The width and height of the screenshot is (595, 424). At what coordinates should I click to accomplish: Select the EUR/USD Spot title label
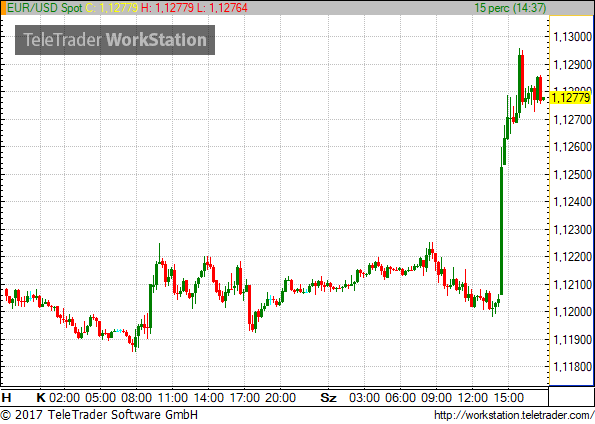(45, 8)
